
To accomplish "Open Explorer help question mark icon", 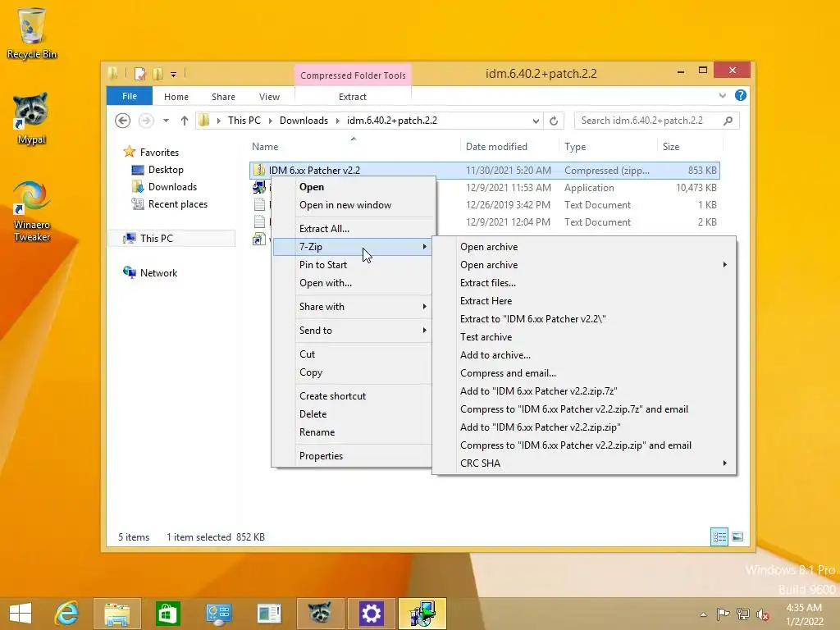I will click(x=741, y=95).
